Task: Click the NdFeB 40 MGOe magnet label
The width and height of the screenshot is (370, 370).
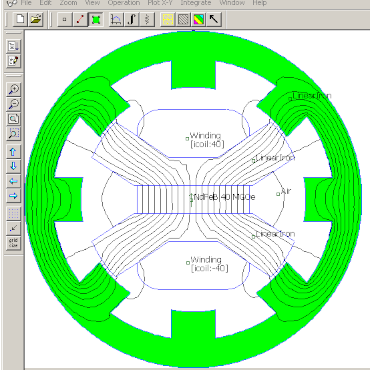Action: click(224, 197)
